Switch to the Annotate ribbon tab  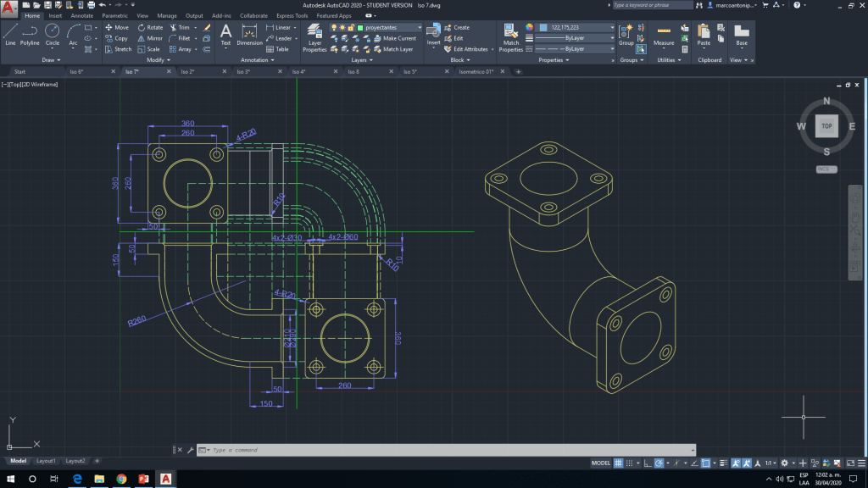(82, 15)
